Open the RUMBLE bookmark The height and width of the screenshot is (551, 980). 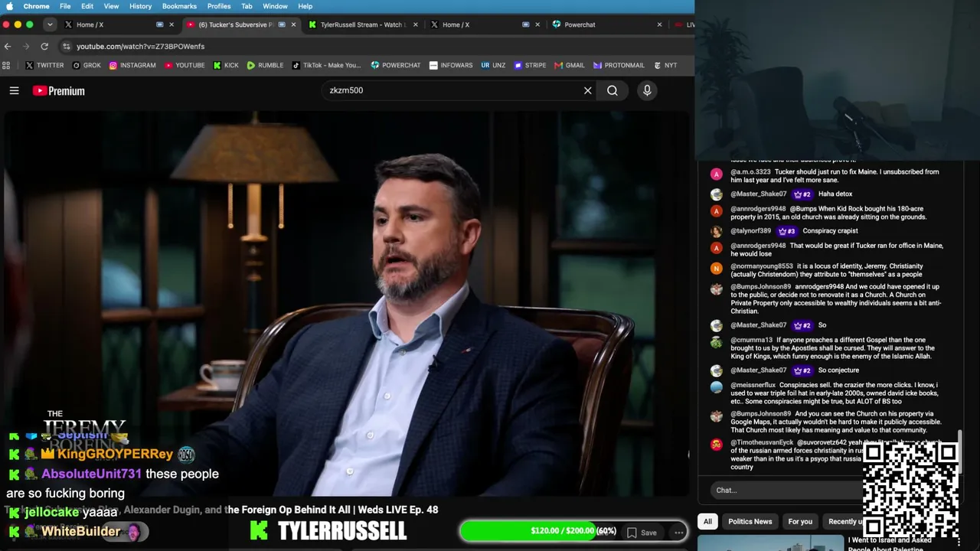(x=265, y=66)
